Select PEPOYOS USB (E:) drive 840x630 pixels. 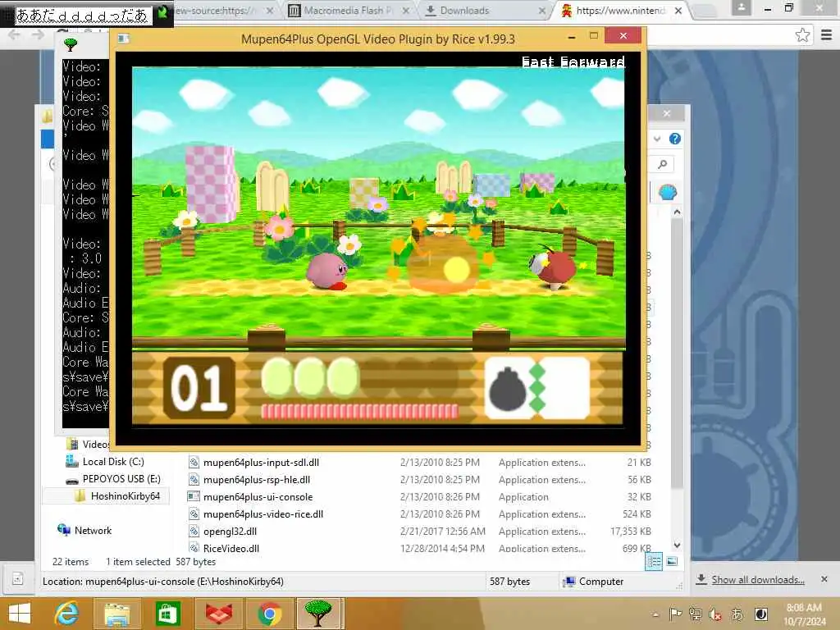(121, 479)
